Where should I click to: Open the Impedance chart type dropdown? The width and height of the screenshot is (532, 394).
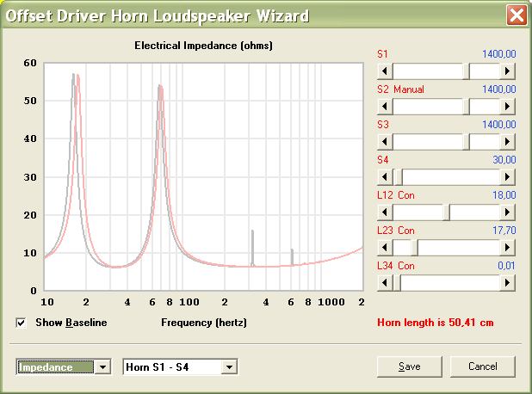point(102,366)
